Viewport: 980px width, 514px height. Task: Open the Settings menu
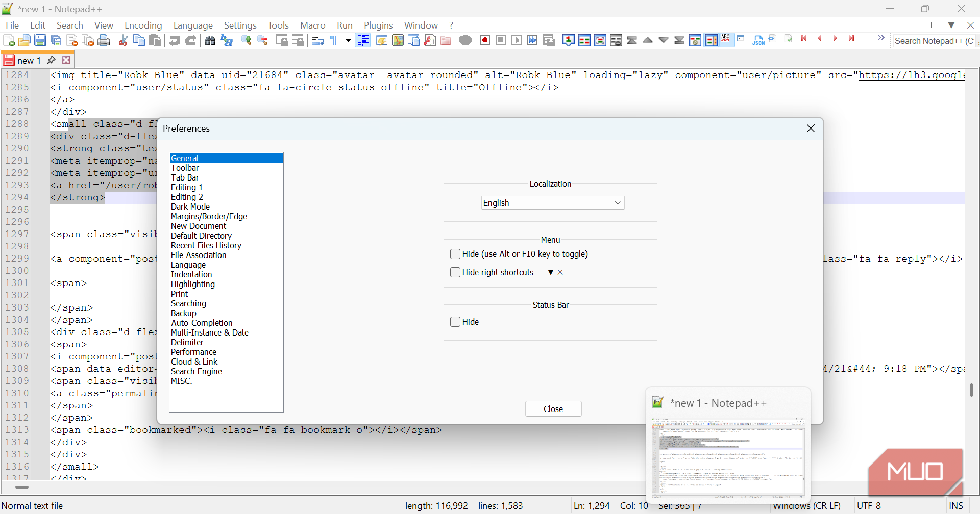240,25
